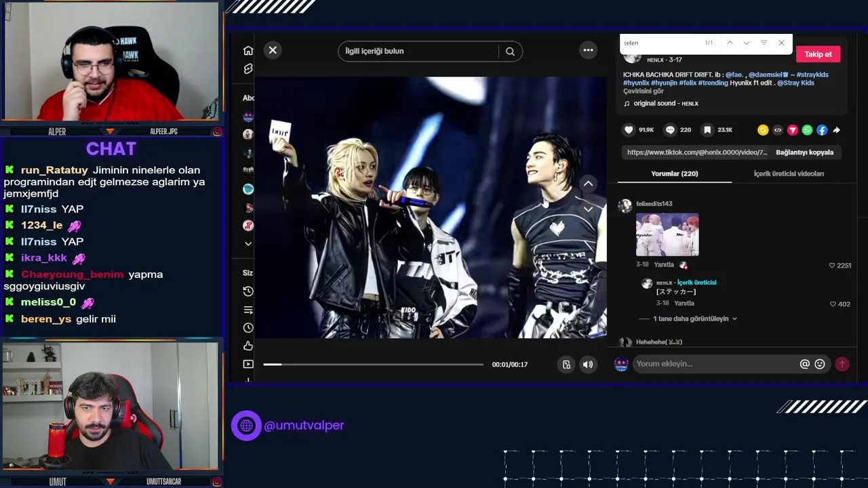Viewport: 868px width, 488px height.
Task: Click chat username 'run_Ratatuy'
Action: coord(54,170)
